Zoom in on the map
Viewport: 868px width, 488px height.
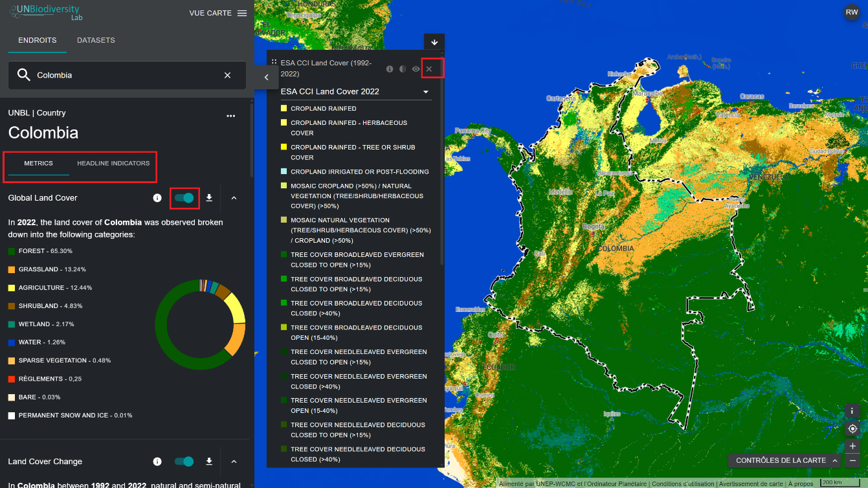(x=852, y=446)
